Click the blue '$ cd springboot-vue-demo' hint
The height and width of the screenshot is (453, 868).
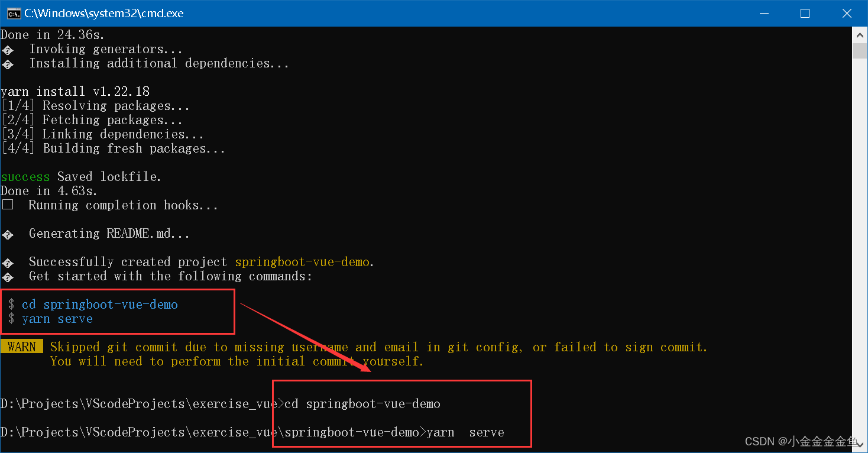click(93, 305)
